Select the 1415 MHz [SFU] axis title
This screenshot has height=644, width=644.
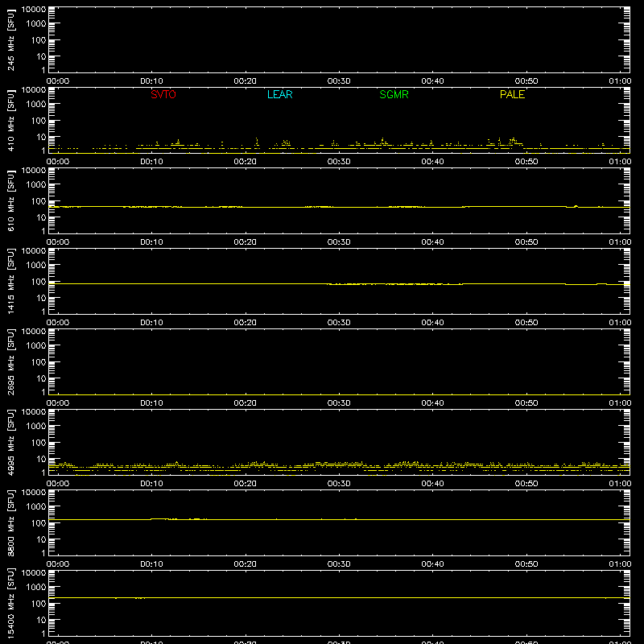click(10, 281)
